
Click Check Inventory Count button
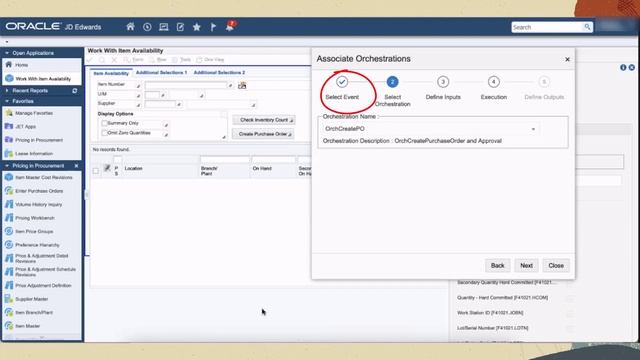point(264,120)
